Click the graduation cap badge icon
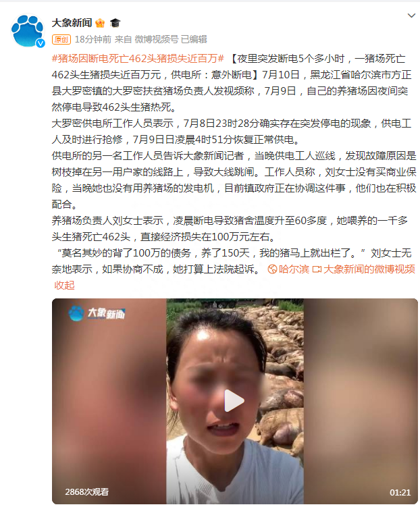Viewport: 420px width, 507px height. click(x=115, y=23)
